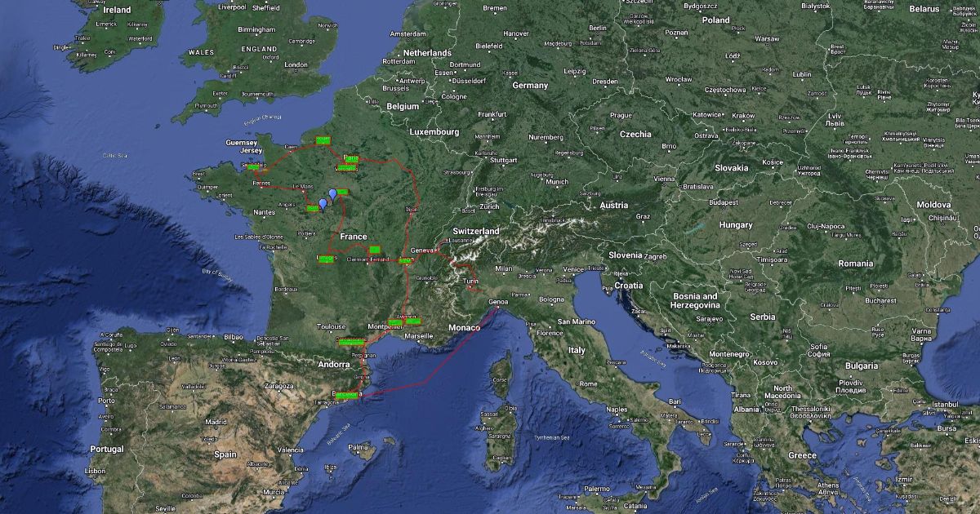Select green marker above Clermont-Ferrand
This screenshot has height=514, width=980.
tap(375, 249)
